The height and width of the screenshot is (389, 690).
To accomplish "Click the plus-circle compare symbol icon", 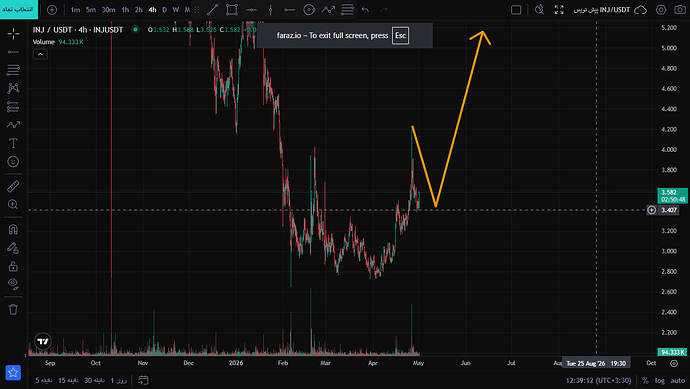I will click(x=52, y=10).
